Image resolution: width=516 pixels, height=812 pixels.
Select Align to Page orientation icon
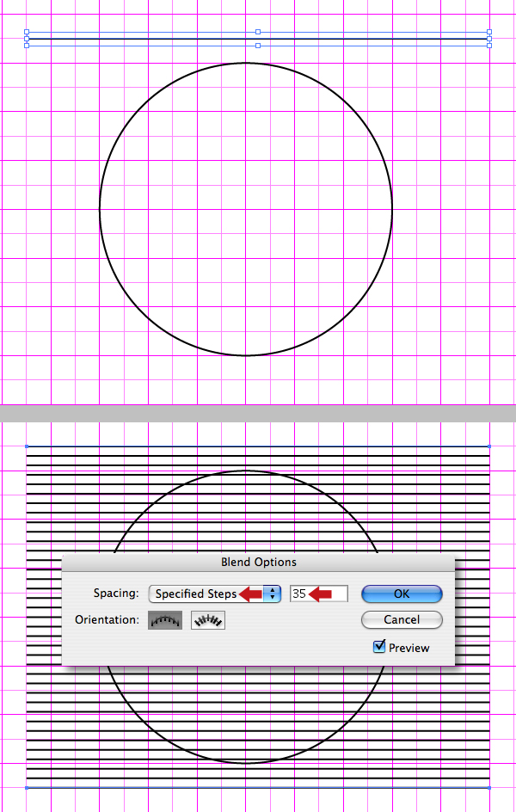click(165, 620)
